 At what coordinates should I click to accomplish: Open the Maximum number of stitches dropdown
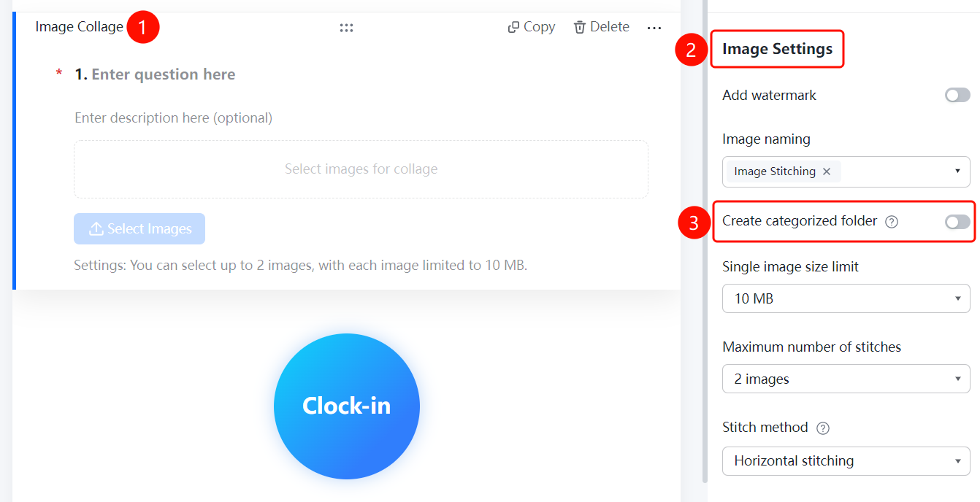pos(846,379)
